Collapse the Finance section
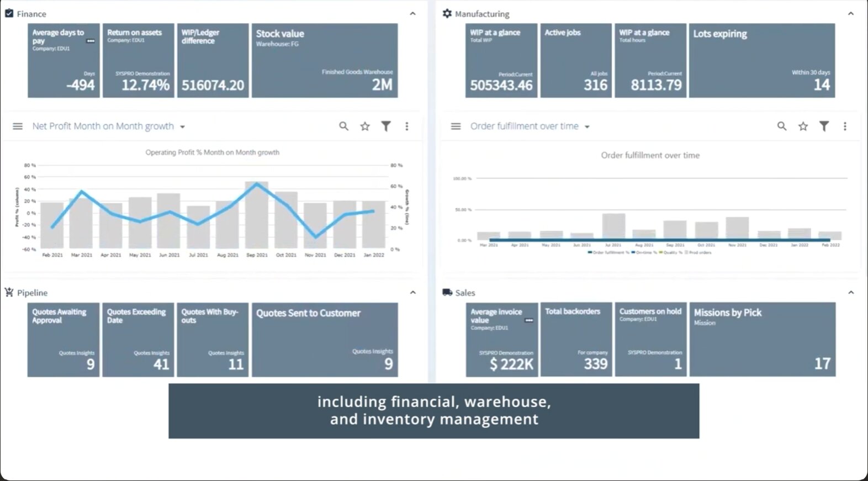Screen dimensions: 868x481 tap(412, 14)
